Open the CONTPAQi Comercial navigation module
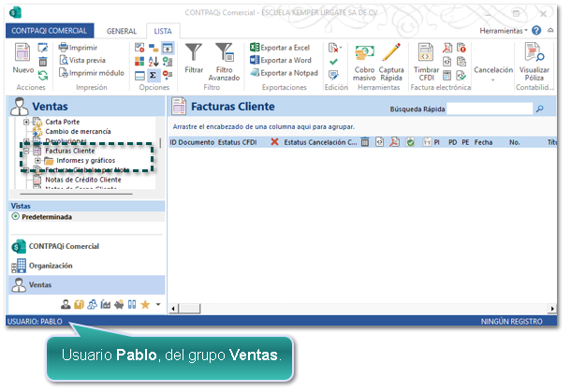 pyautogui.click(x=87, y=246)
